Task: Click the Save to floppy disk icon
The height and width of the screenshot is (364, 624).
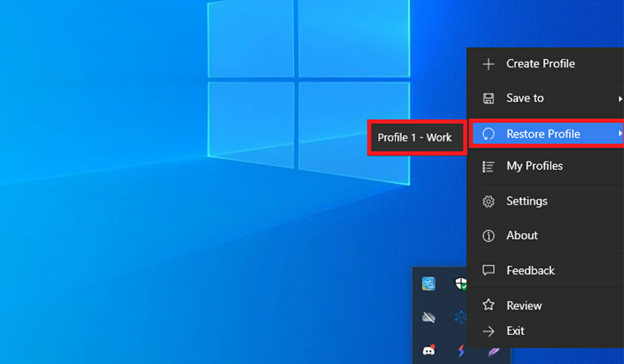Action: click(489, 98)
